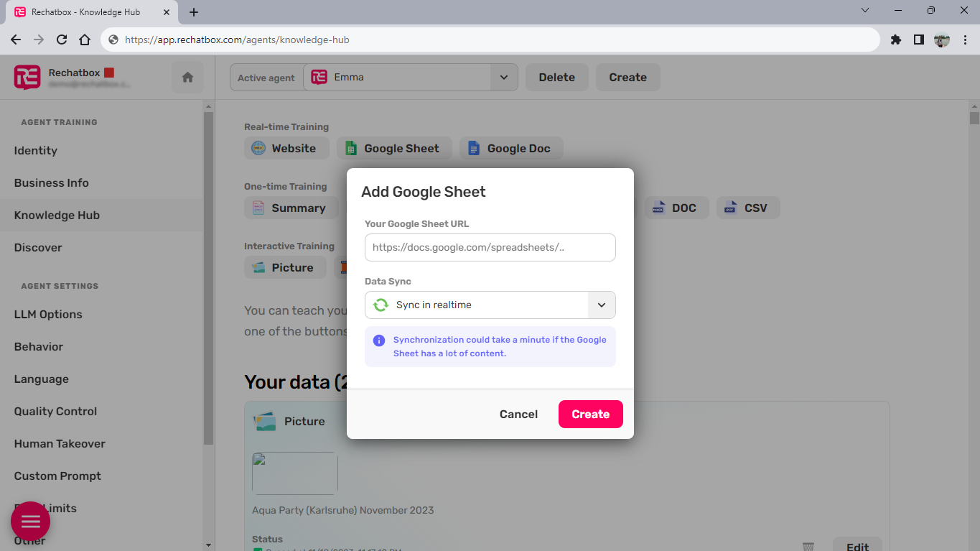Viewport: 980px width, 551px height.
Task: Click the Website button's globe icon
Action: (258, 149)
